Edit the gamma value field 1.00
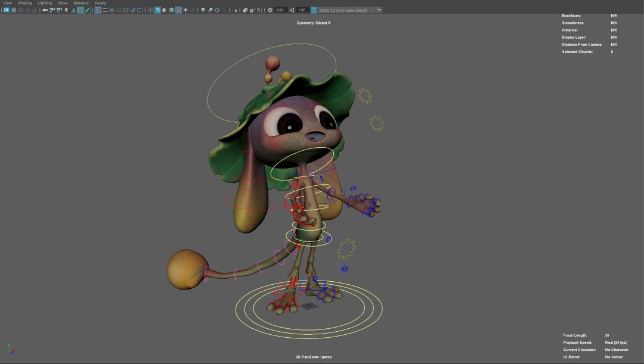 click(302, 10)
